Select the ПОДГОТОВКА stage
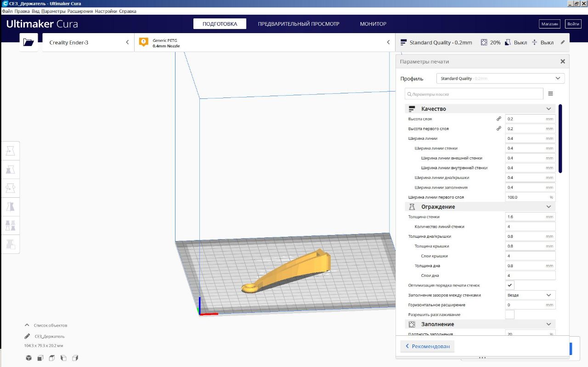This screenshot has height=367, width=588. coord(220,24)
